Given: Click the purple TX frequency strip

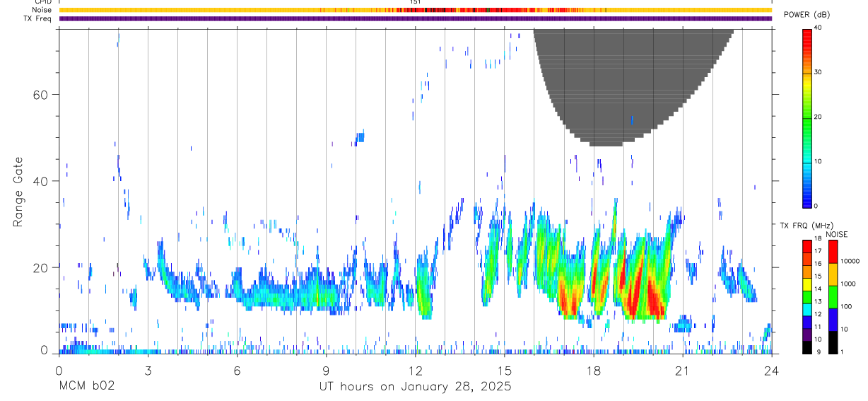Looking at the screenshot, I should (x=415, y=18).
